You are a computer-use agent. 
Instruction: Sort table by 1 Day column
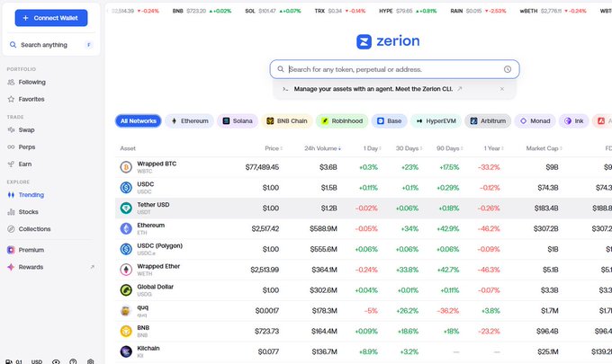[x=372, y=148]
